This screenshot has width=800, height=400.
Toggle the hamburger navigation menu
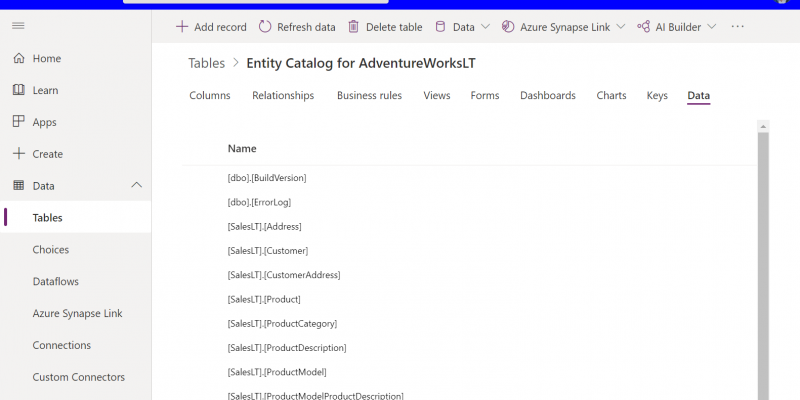point(18,26)
